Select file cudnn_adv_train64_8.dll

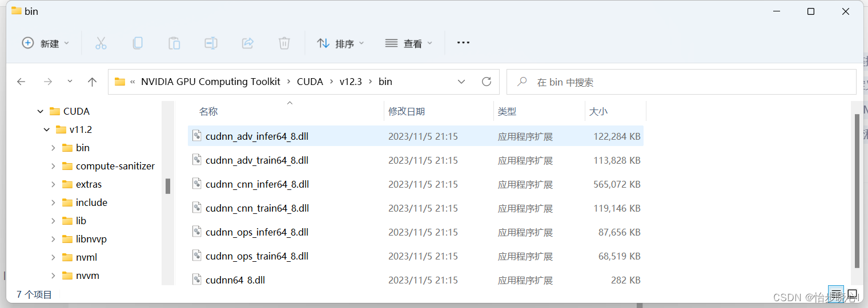[416, 160]
